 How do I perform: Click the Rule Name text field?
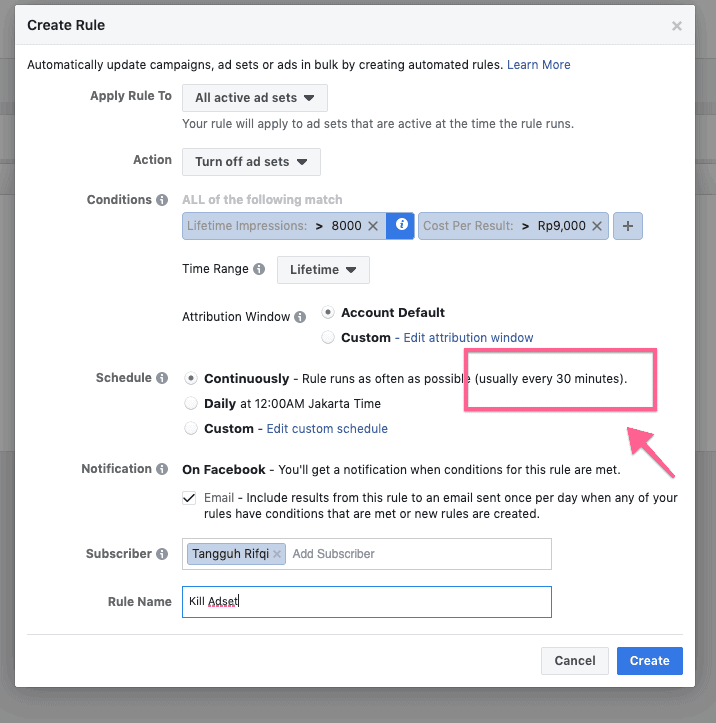pos(367,602)
